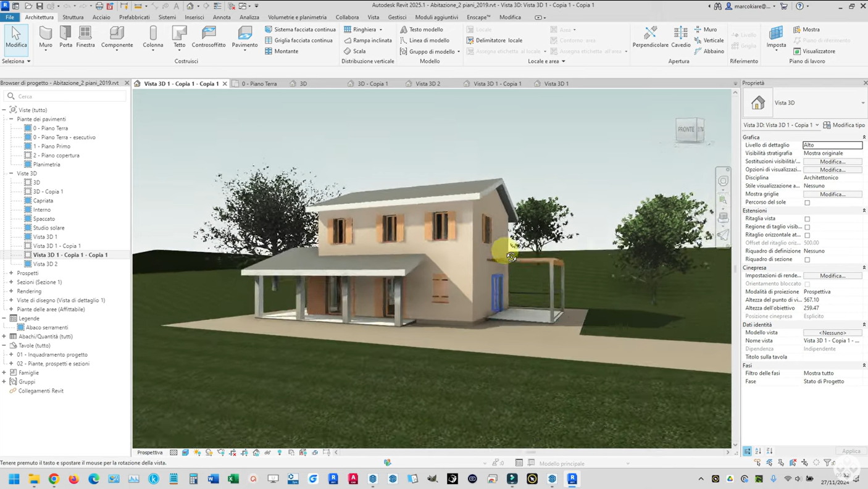Enable the Riquadro di sezione checkbox
868x489 pixels.
(x=807, y=259)
